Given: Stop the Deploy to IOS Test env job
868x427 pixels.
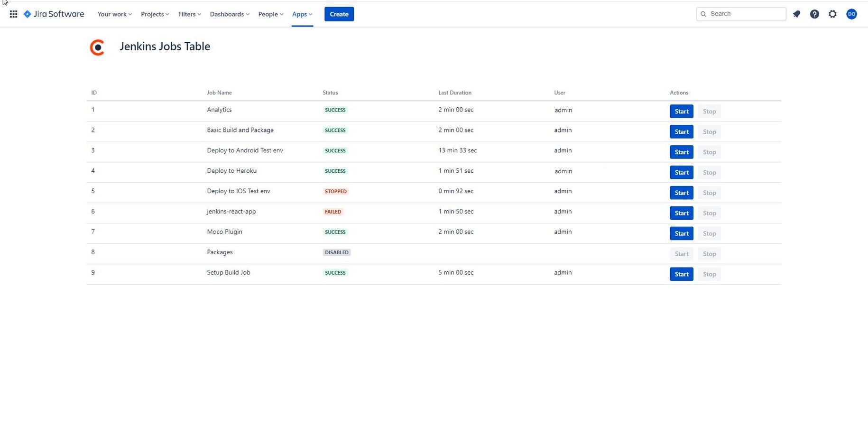Looking at the screenshot, I should [710, 193].
